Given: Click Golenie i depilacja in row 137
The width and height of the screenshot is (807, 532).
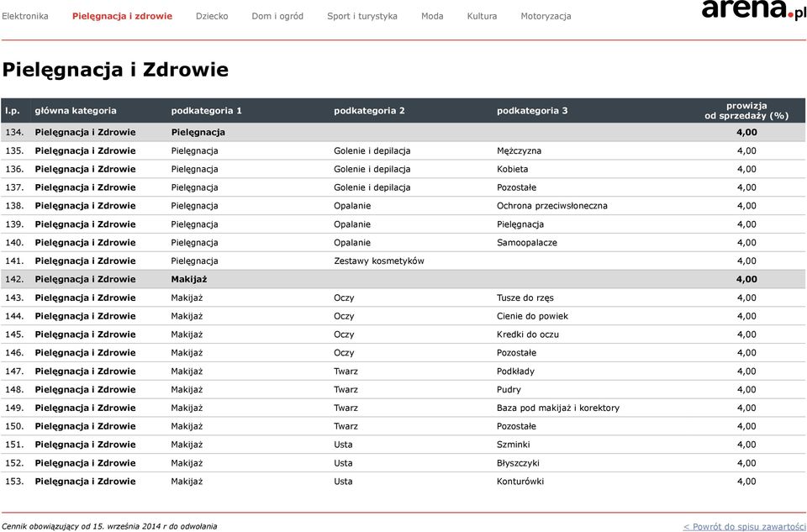Looking at the screenshot, I should 372,187.
